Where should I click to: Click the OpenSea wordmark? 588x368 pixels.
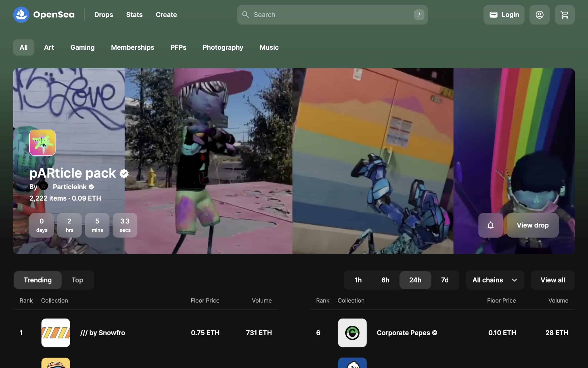(54, 14)
